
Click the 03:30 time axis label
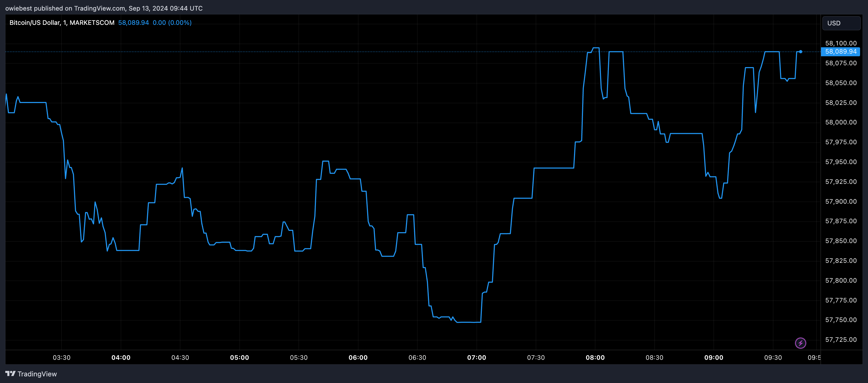[62, 357]
